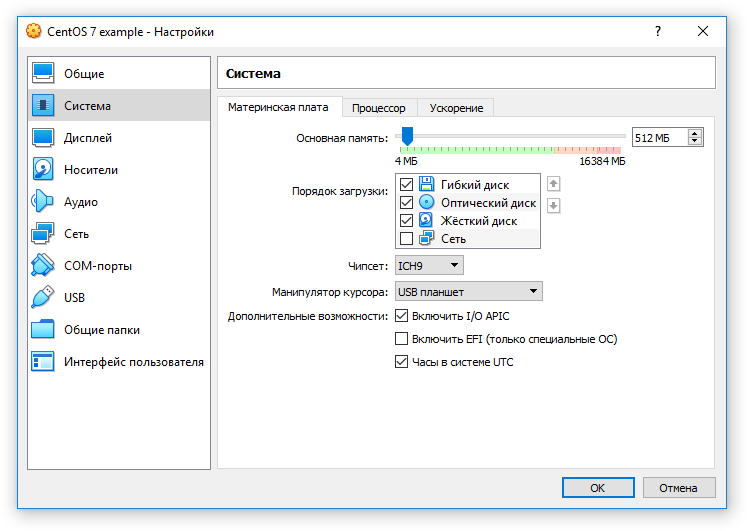Switch to the Ускорение tab
748x531 pixels.
coord(456,108)
